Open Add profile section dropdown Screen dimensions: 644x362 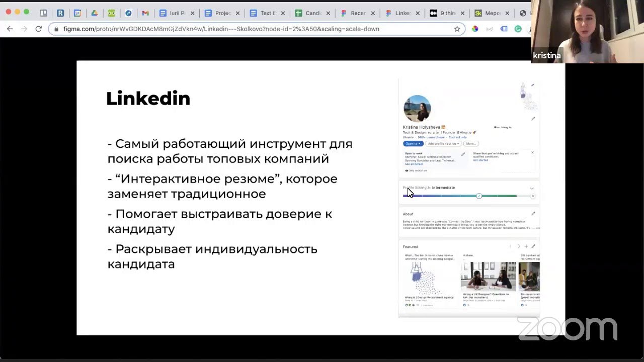pyautogui.click(x=443, y=144)
